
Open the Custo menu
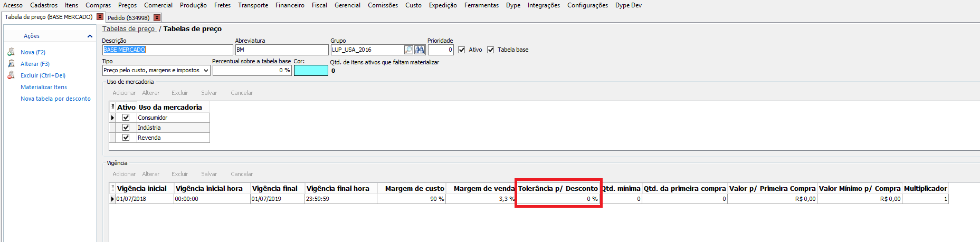[413, 5]
